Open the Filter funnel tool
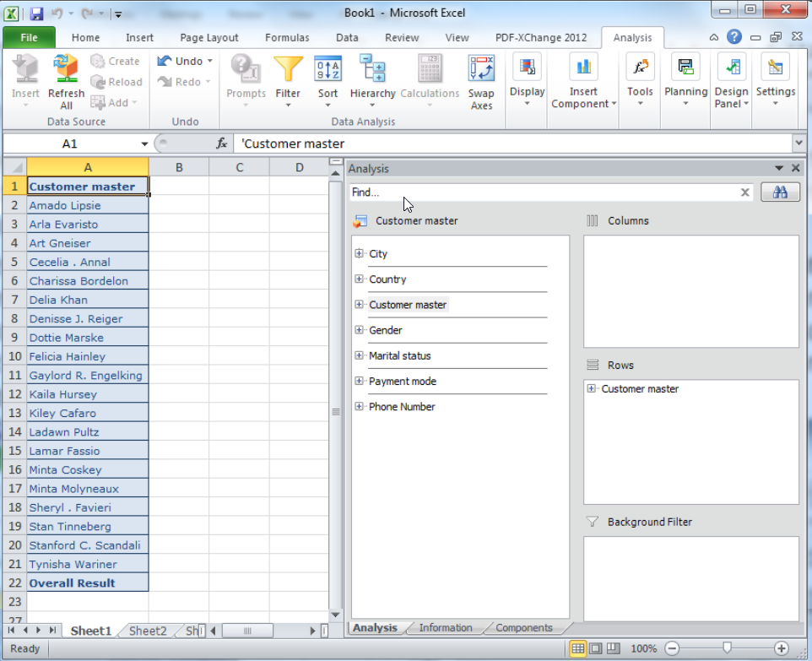The image size is (812, 661). tap(288, 69)
